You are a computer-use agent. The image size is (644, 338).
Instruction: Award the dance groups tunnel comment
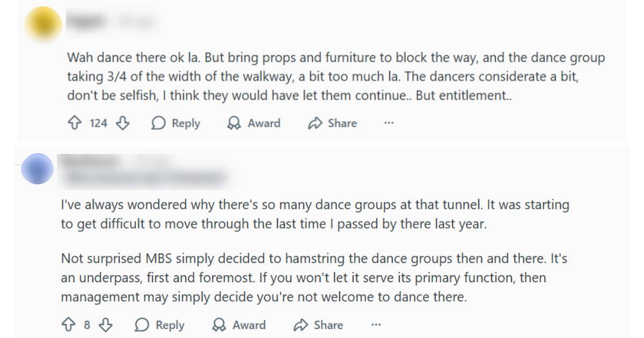point(239,325)
